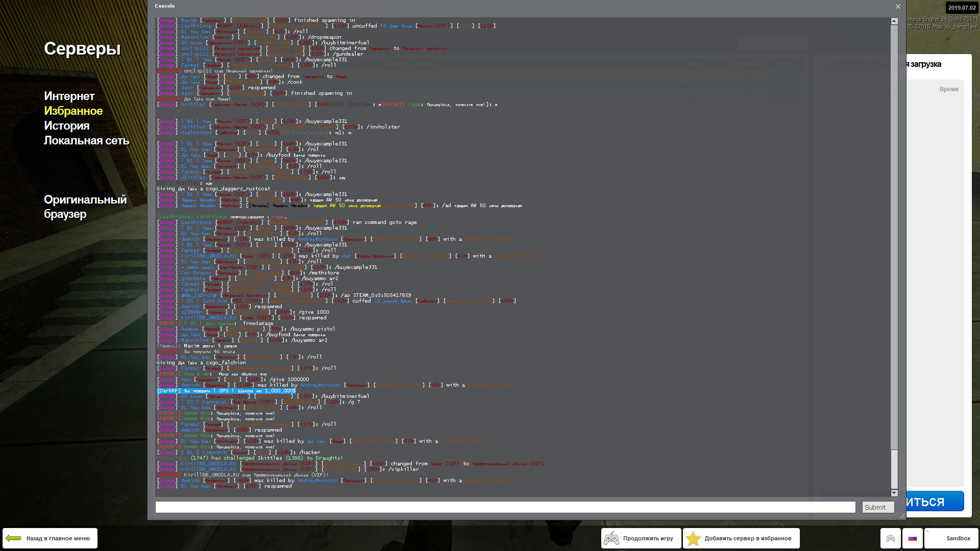Click the 'ran command goto rage' line
The image size is (980, 551).
(x=287, y=222)
